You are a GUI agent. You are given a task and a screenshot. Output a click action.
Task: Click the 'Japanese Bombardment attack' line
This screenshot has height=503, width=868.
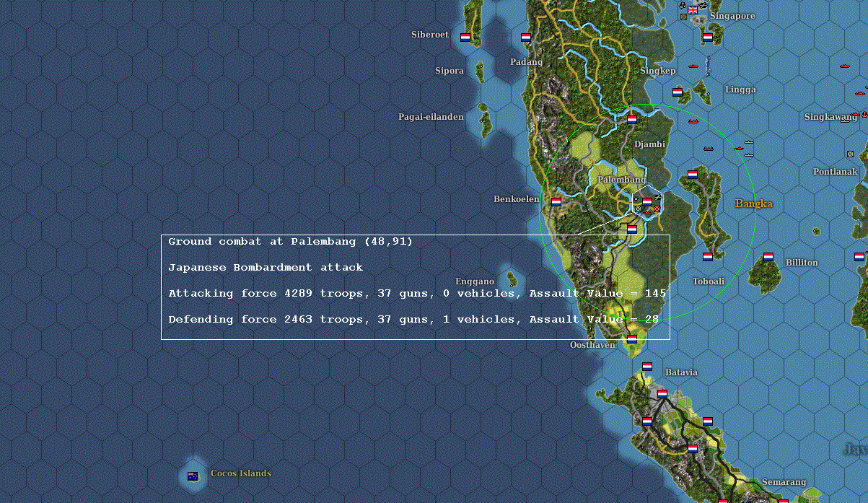click(266, 268)
